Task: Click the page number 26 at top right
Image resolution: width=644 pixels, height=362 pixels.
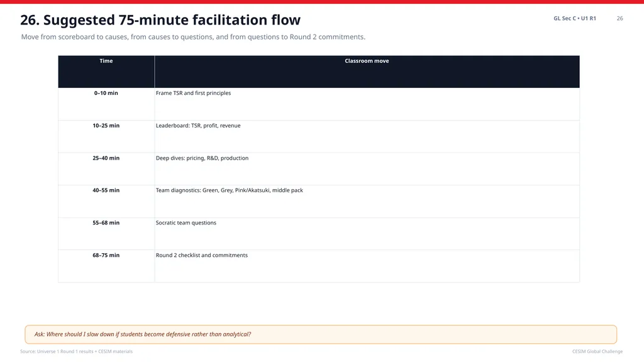Action: [619, 18]
